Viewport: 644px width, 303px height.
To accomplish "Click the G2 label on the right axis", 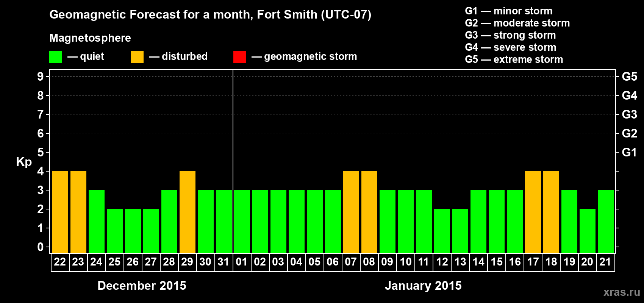I will click(629, 133).
